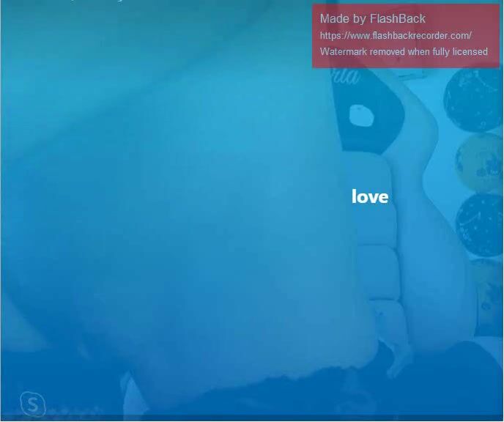Click "Watermark removed when fully licensed" notice

click(x=404, y=52)
